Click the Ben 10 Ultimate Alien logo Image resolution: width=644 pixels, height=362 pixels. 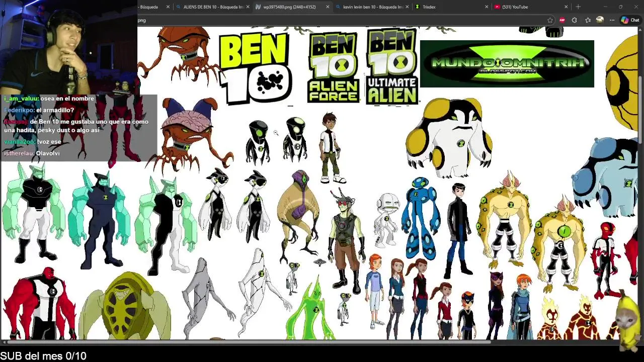(392, 66)
